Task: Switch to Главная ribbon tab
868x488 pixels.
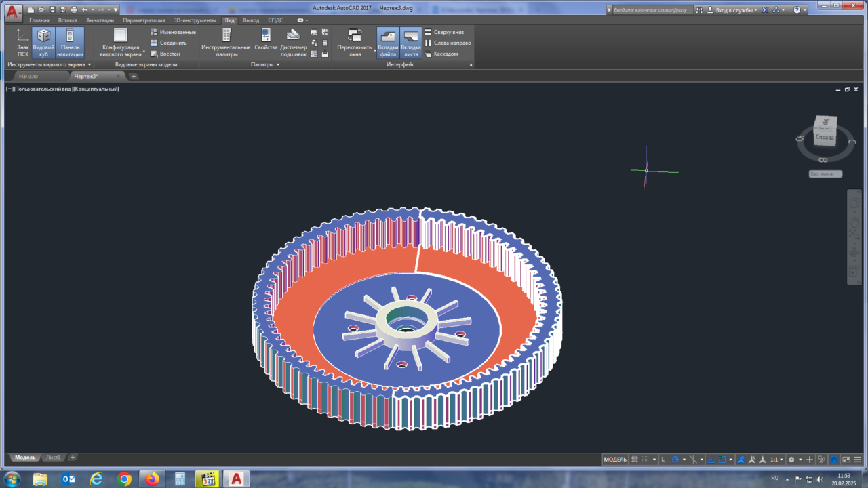Action: (x=39, y=20)
